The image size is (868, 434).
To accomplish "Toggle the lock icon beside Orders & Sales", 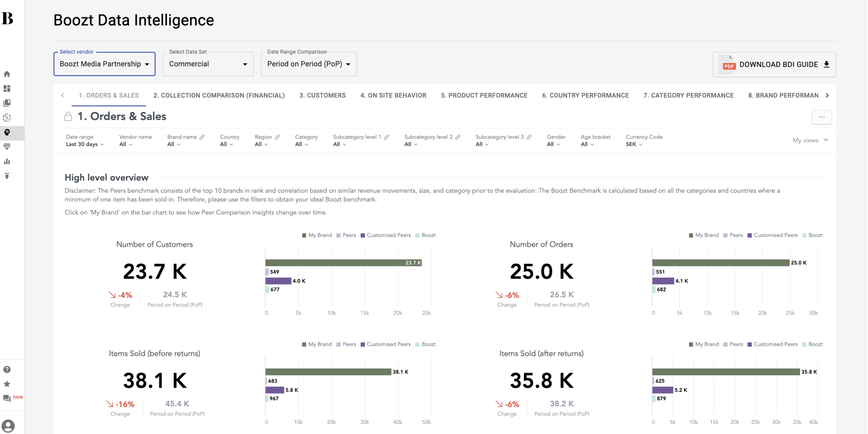I will [68, 117].
